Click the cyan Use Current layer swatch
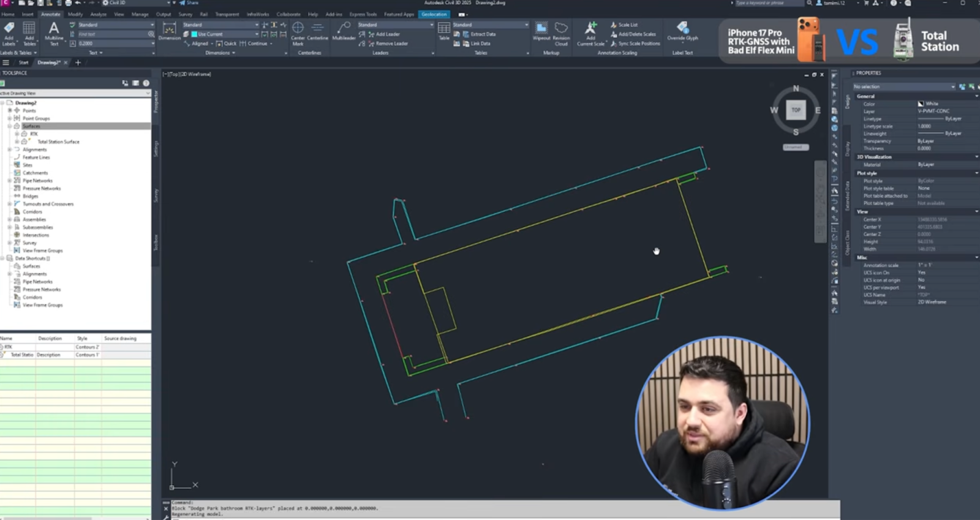Viewport: 980px width, 520px height. (x=194, y=34)
